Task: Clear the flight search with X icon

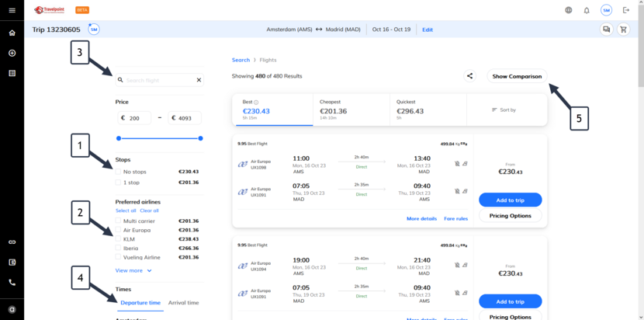Action: tap(199, 80)
